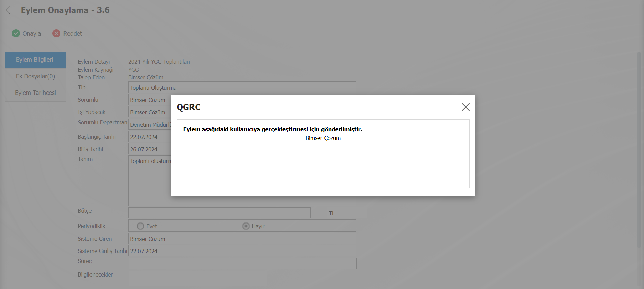The height and width of the screenshot is (289, 644).
Task: Close the QGRC dialog with the X
Action: pyautogui.click(x=465, y=107)
